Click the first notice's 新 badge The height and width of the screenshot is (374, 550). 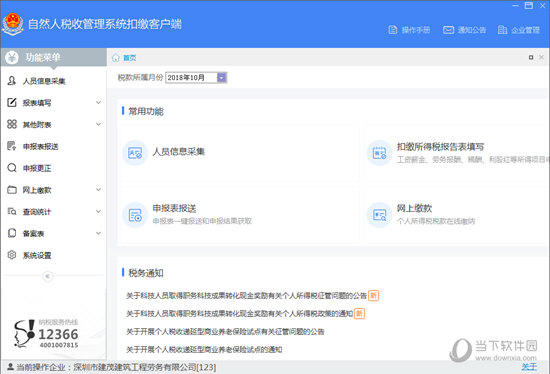click(374, 296)
